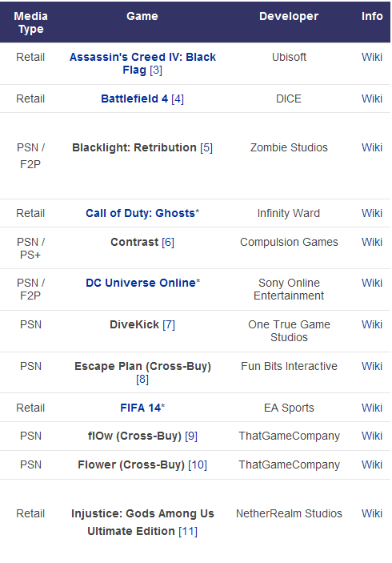The image size is (392, 563).
Task: Open the Call of Duty: Ghosts link
Action: [x=140, y=213]
